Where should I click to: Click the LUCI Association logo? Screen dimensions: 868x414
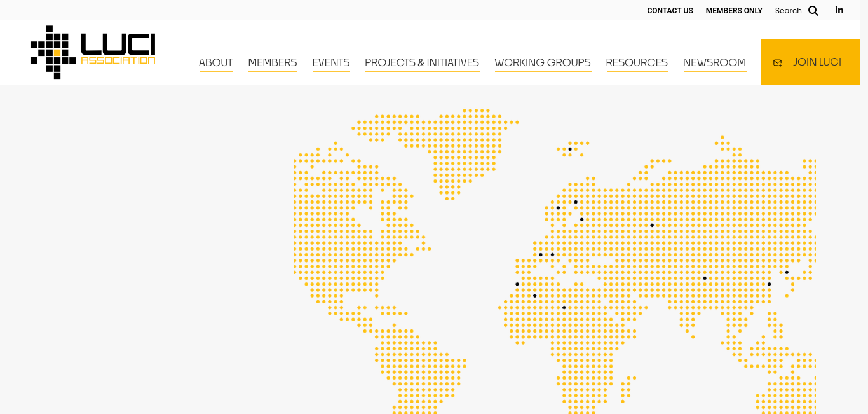click(x=93, y=52)
